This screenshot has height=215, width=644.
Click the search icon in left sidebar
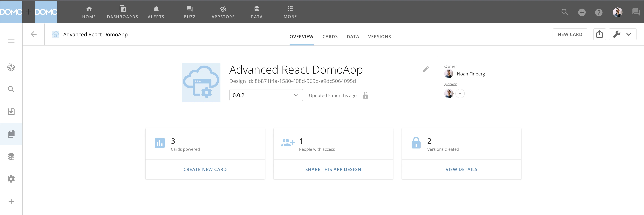(11, 89)
